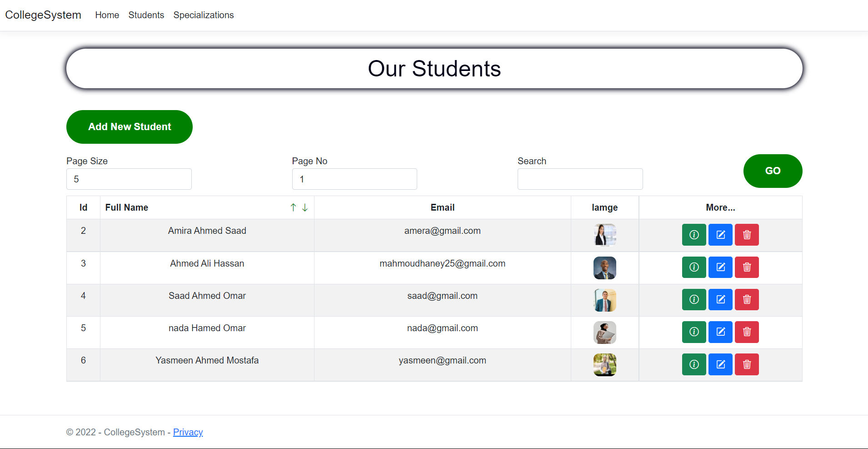Open details for Amira Ahmed Saad
Viewport: 868px width, 449px height.
[x=693, y=235]
